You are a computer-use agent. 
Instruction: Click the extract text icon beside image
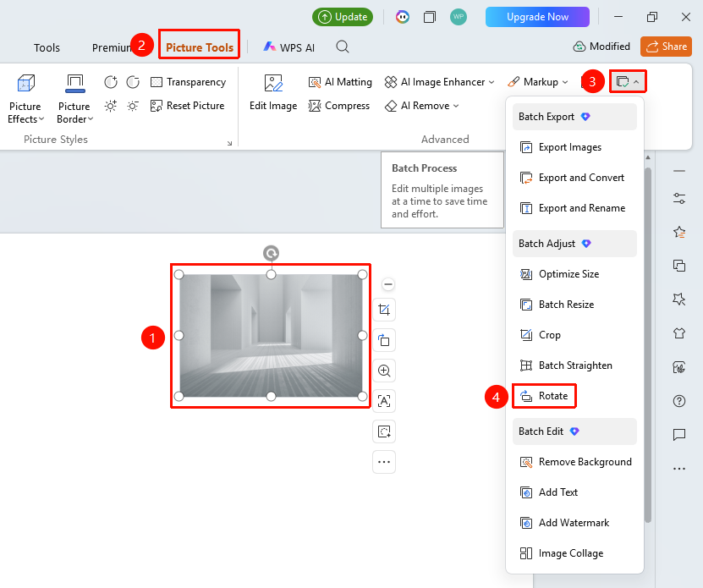click(384, 401)
